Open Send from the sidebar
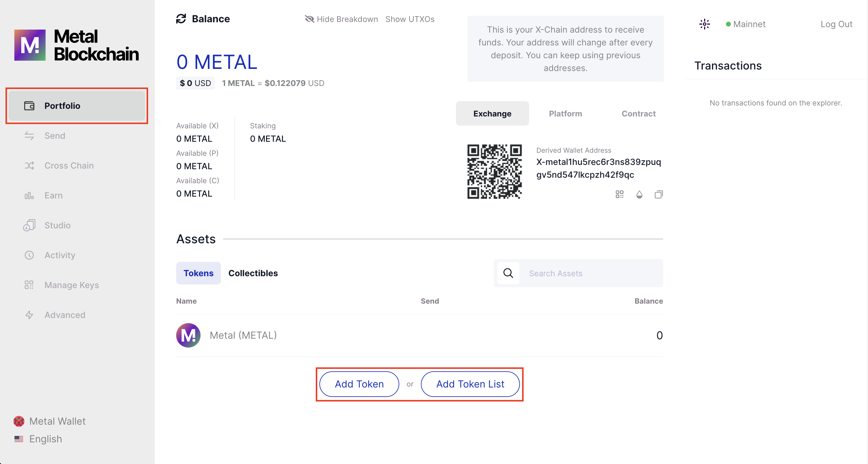The height and width of the screenshot is (464, 868). pos(55,136)
